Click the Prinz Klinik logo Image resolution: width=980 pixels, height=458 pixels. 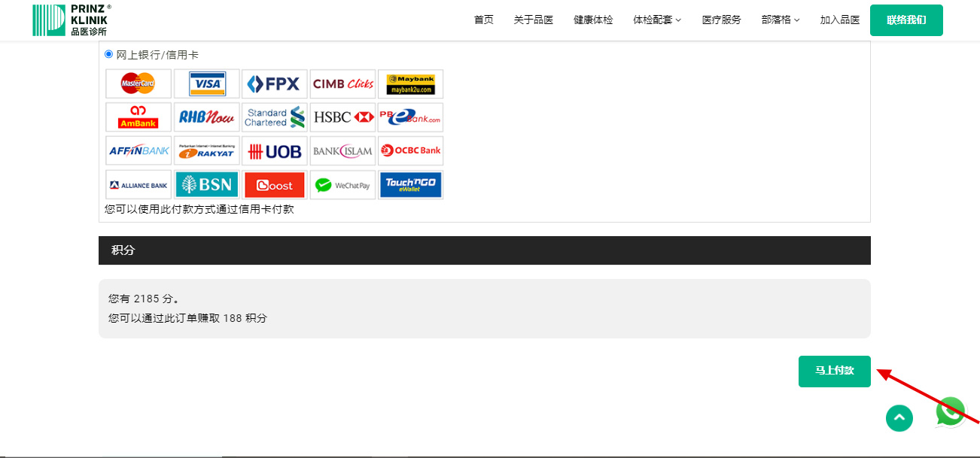click(72, 20)
